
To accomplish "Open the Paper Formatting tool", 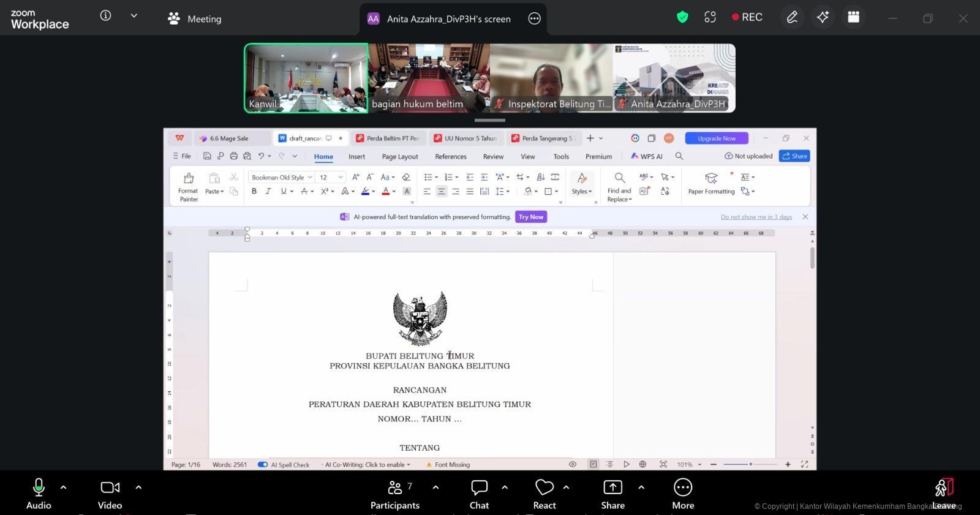I will [711, 184].
